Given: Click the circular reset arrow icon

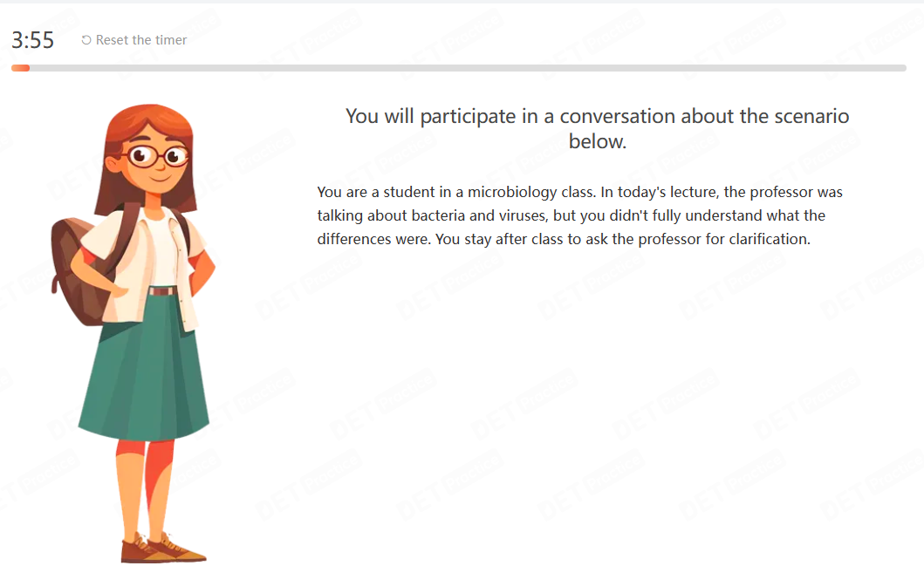Looking at the screenshot, I should (x=86, y=40).
